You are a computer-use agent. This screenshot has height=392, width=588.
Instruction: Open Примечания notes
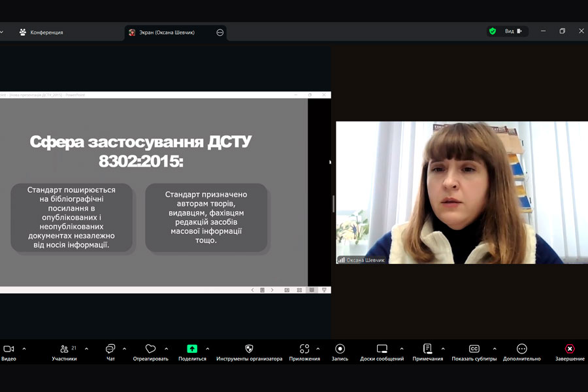pos(427,353)
